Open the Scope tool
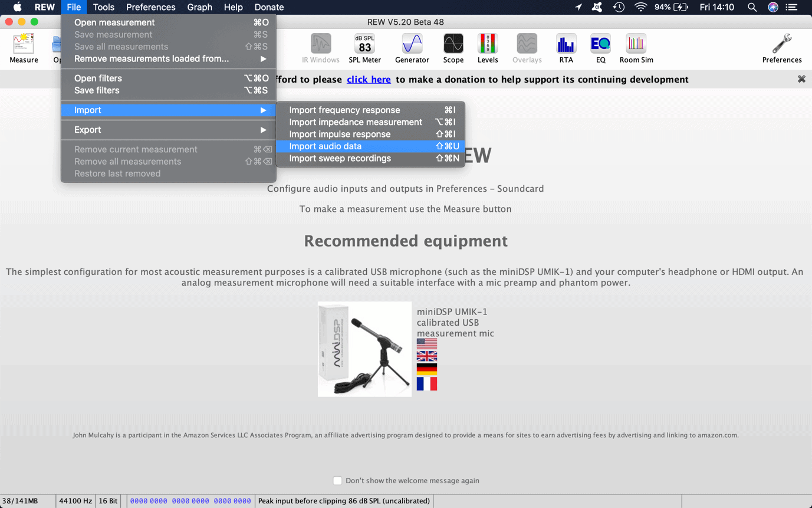 point(453,48)
